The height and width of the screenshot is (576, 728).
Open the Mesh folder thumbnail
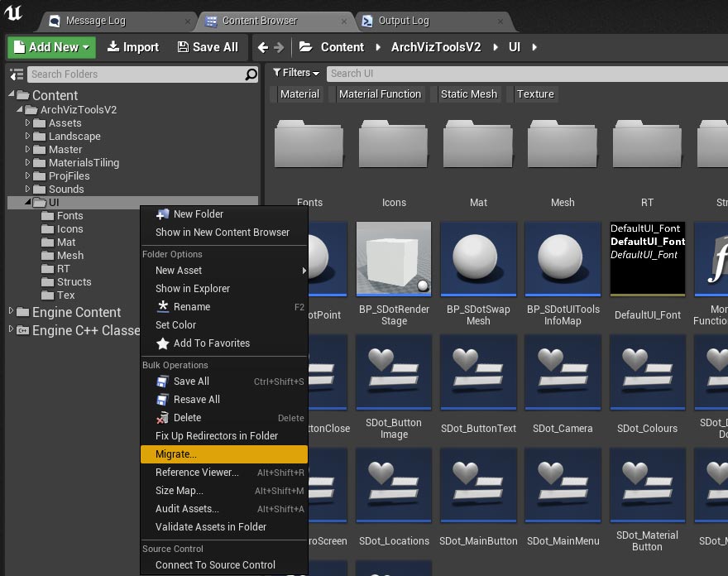click(563, 144)
